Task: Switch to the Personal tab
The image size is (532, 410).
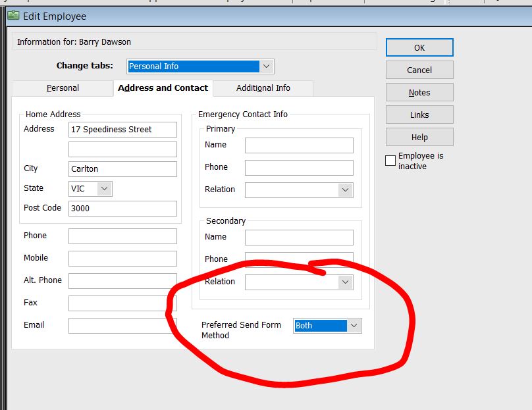Action: click(x=63, y=88)
